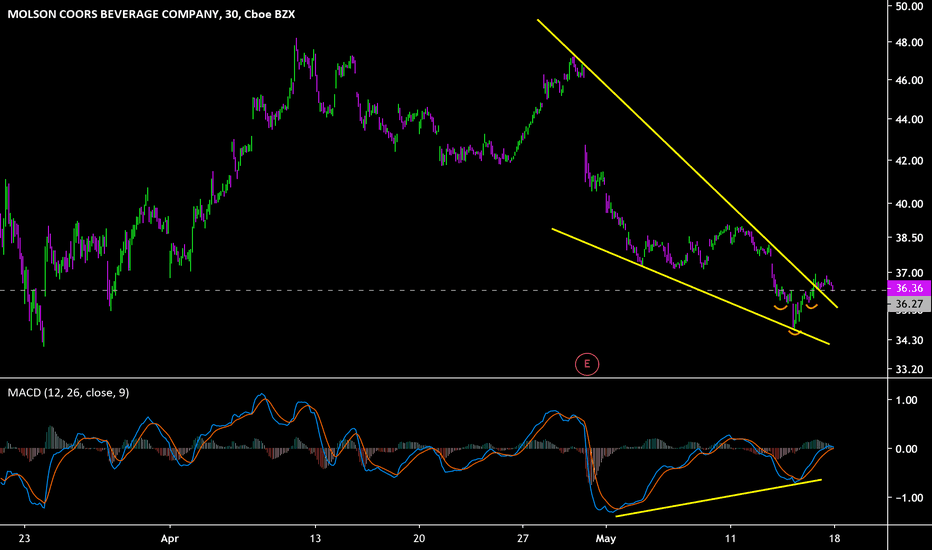Screen dimensions: 932x550
Task: Click the 40.00 price axis value
Action: (909, 204)
